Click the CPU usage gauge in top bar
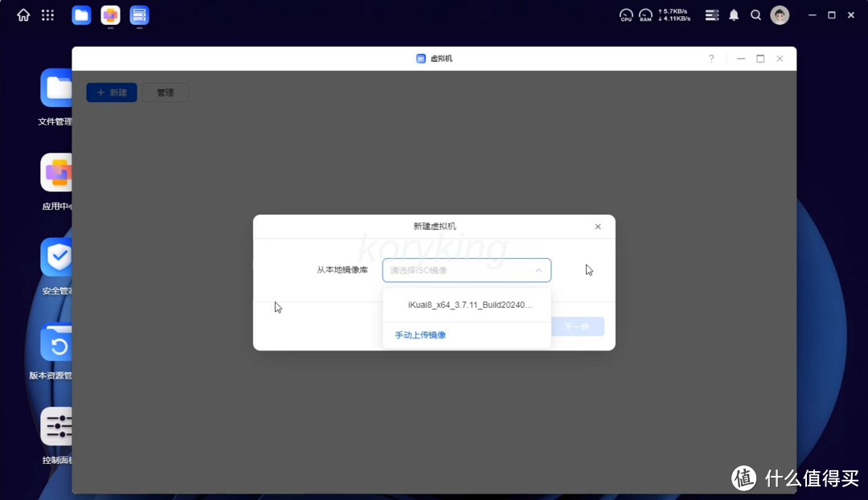 (x=625, y=14)
